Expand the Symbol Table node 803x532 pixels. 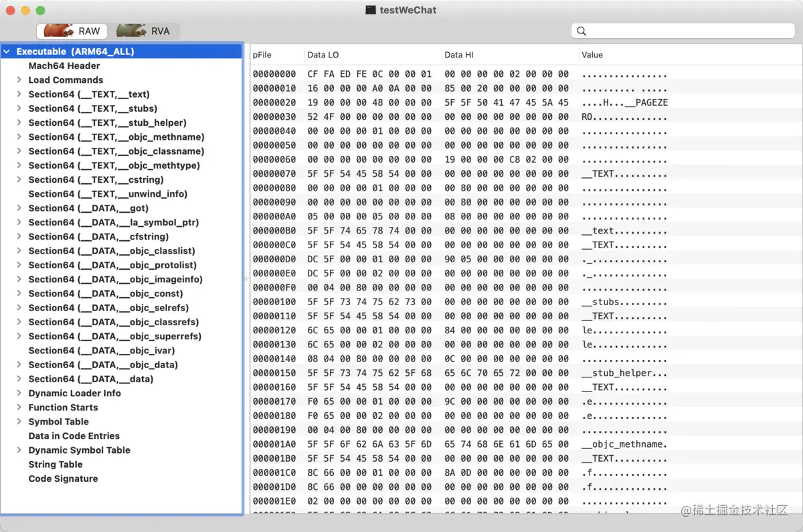(x=19, y=422)
